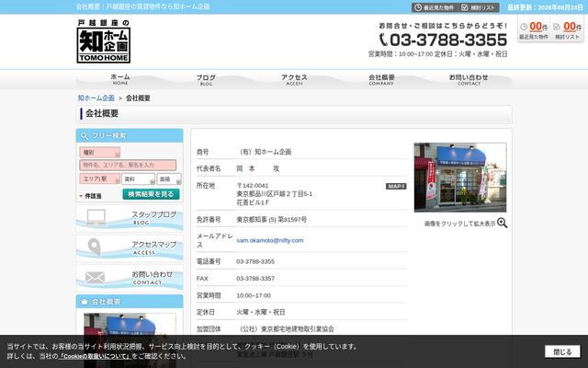Go to アクセス in navigation bar
The width and height of the screenshot is (588, 368).
[294, 79]
